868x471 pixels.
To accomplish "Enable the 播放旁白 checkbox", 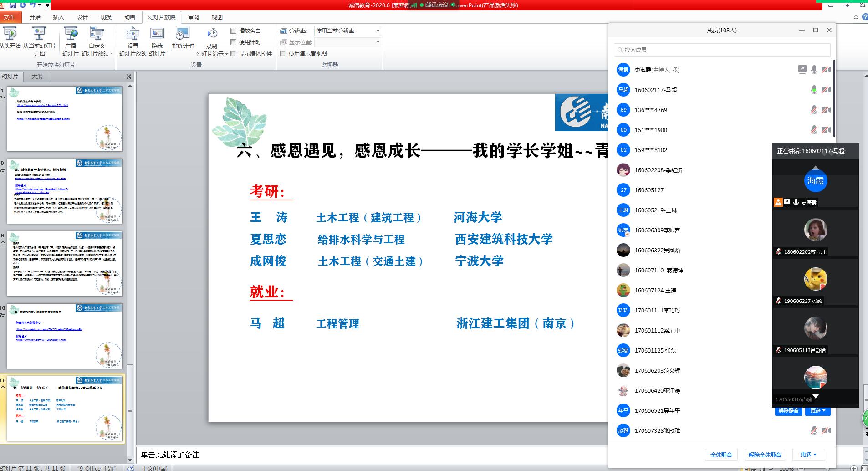I will pos(234,31).
